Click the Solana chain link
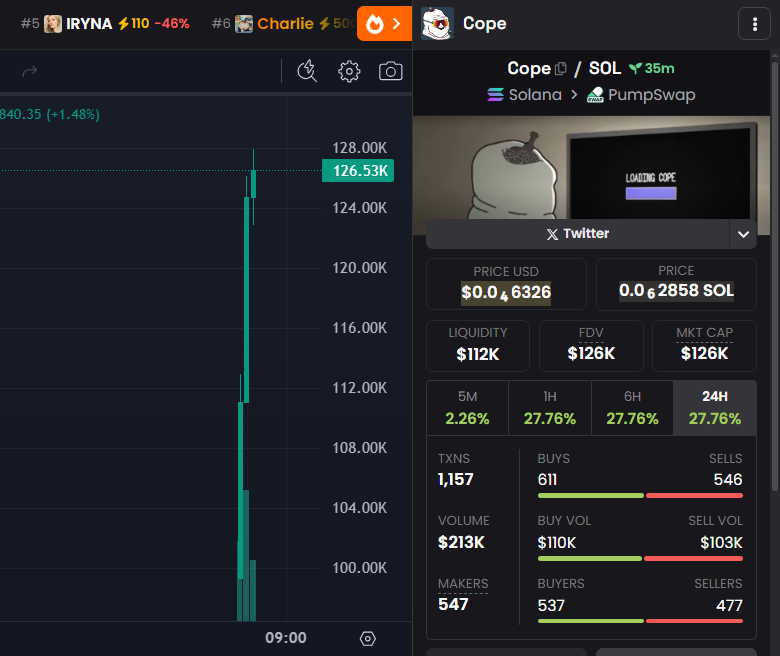780x656 pixels. coord(524,94)
